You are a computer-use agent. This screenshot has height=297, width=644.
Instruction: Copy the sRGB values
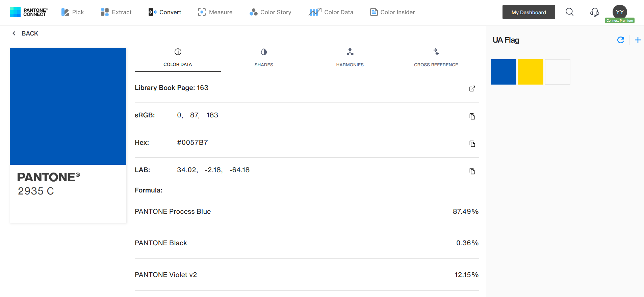pos(472,116)
